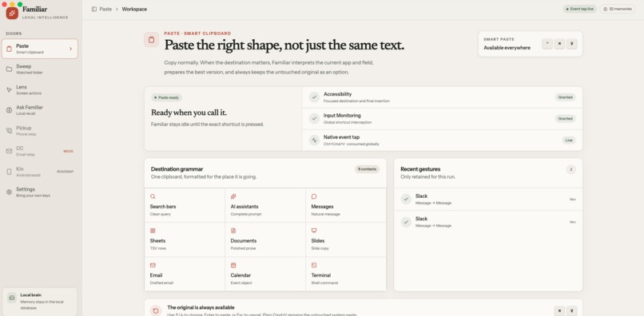The height and width of the screenshot is (316, 644).
Task: Click the folder icon of Sweep
Action: coord(9,69)
